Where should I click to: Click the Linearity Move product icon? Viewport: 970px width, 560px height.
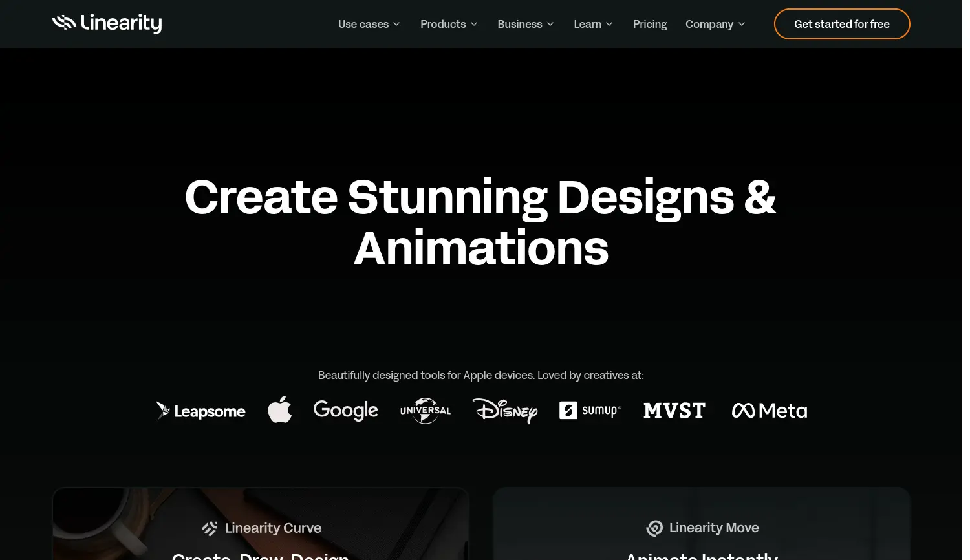(x=654, y=528)
